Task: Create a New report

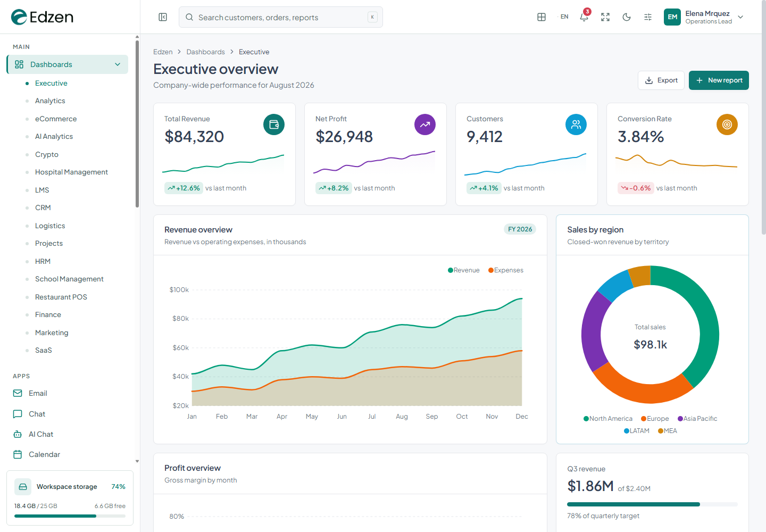Action: [x=719, y=80]
